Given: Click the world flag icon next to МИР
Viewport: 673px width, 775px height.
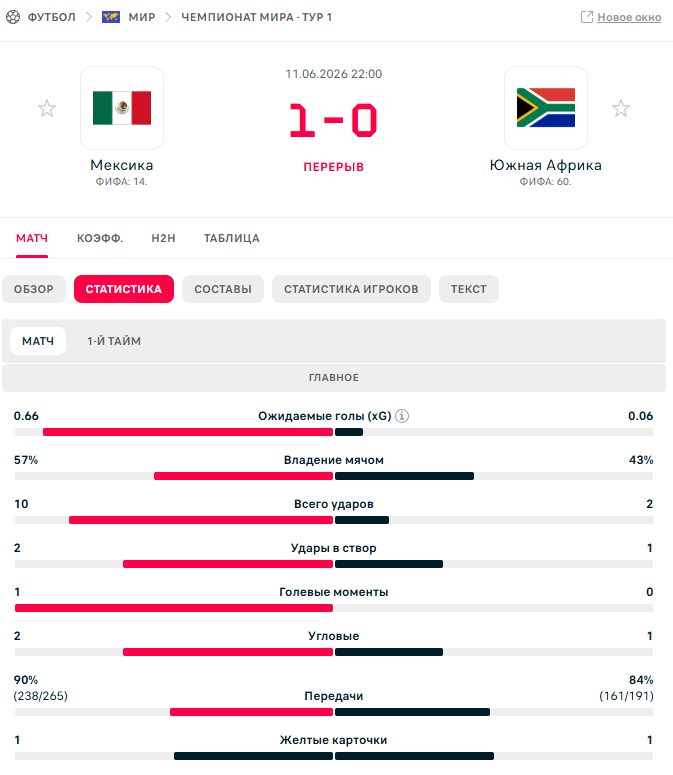Looking at the screenshot, I should pyautogui.click(x=111, y=17).
